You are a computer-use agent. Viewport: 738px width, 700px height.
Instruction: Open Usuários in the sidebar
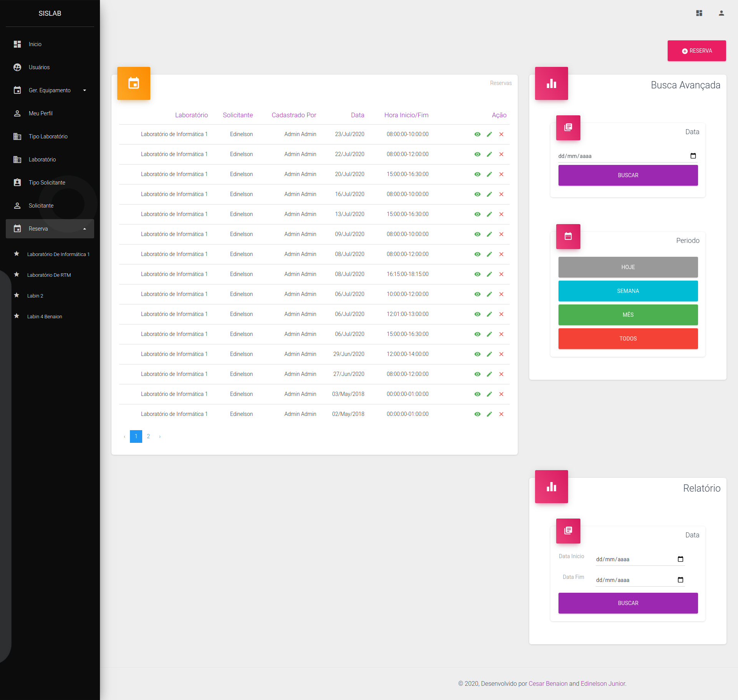[39, 67]
